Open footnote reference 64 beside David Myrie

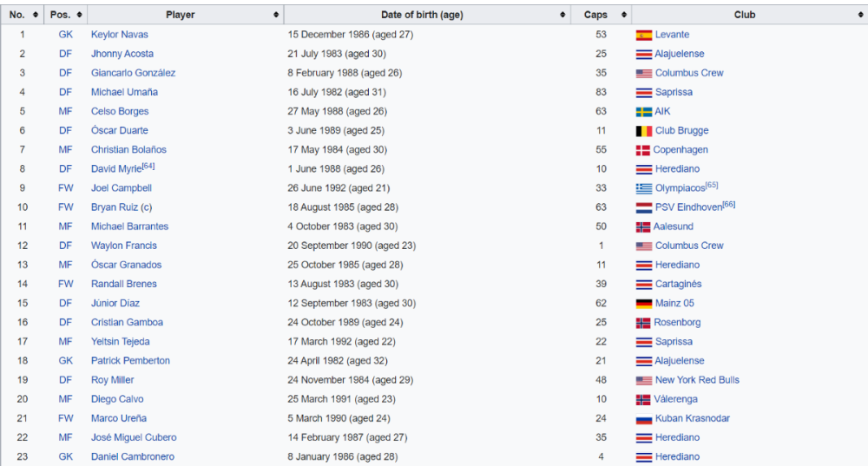pyautogui.click(x=148, y=166)
